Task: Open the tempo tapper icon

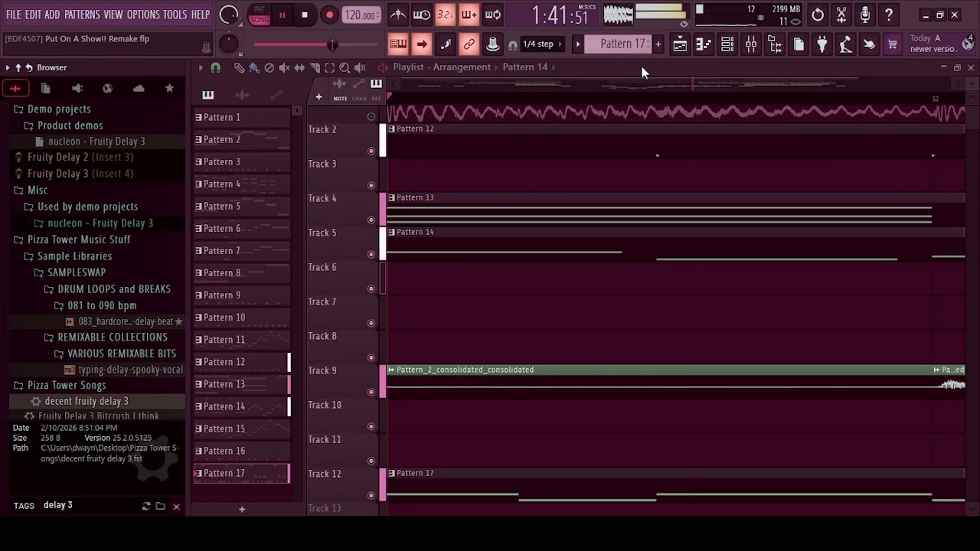Action: [845, 44]
